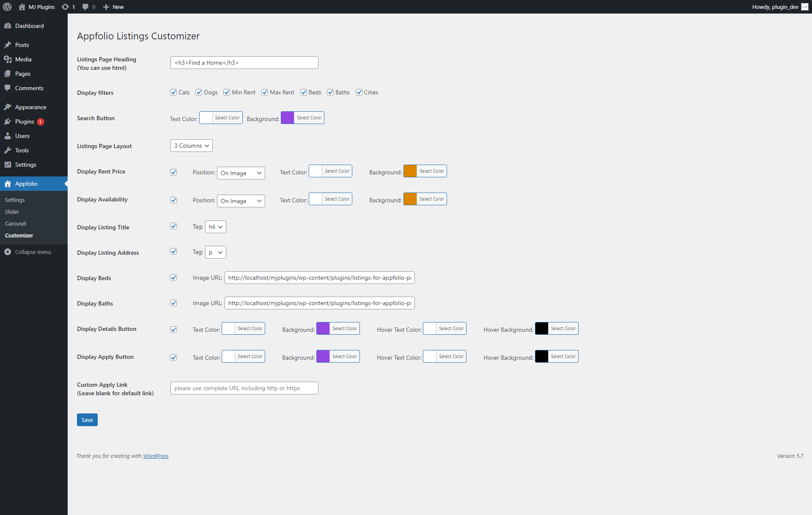This screenshot has height=515, width=812.
Task: Click the Media icon in sidebar
Action: click(8, 59)
